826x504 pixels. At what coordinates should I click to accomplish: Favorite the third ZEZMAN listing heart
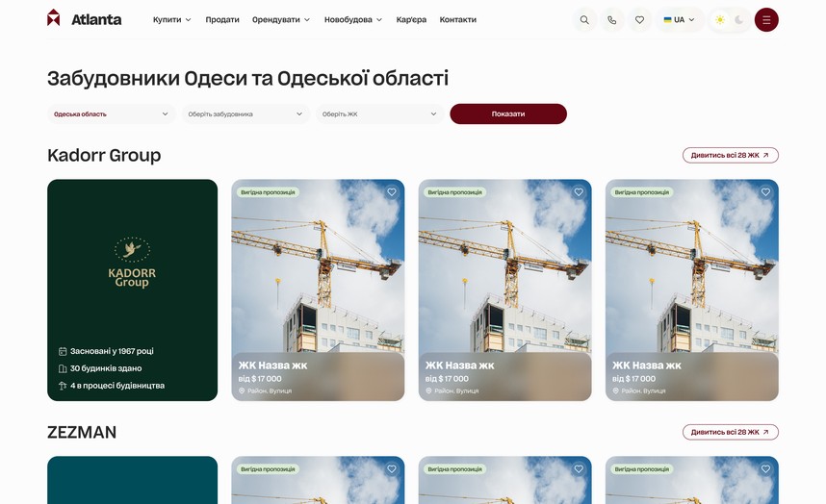(765, 468)
